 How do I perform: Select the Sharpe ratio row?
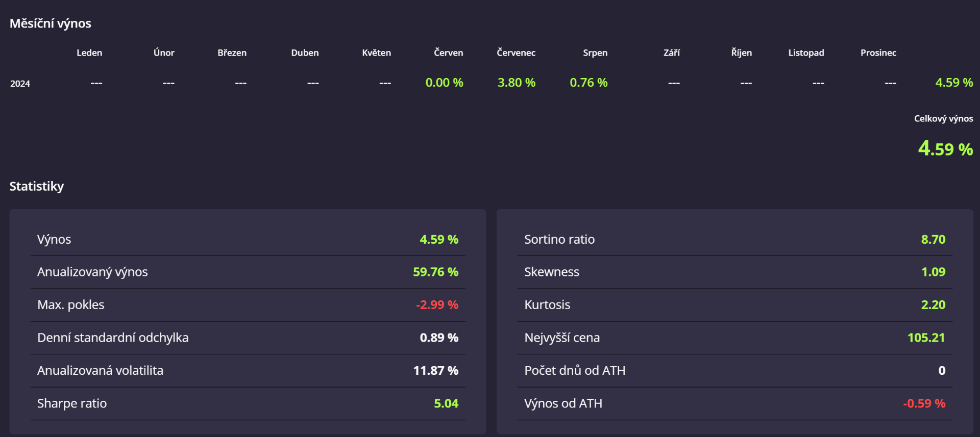[x=248, y=403]
